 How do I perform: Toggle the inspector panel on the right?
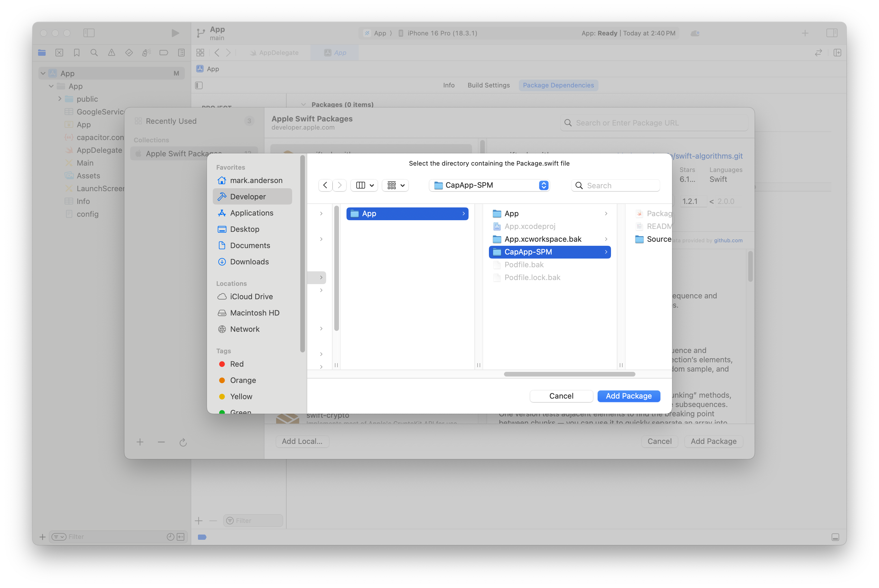(x=832, y=33)
